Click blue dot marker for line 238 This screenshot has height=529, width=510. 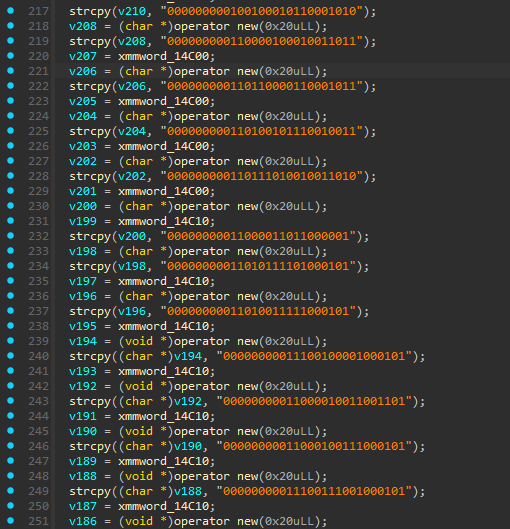pos(10,326)
